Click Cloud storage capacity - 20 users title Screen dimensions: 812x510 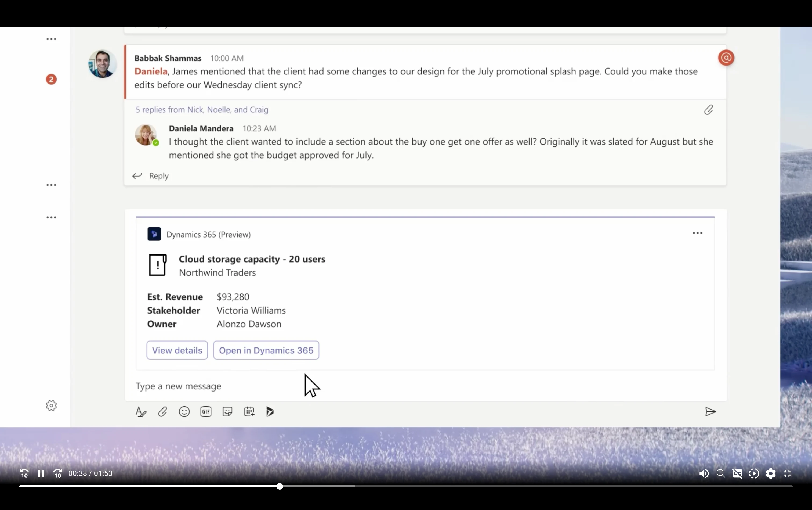pyautogui.click(x=252, y=259)
